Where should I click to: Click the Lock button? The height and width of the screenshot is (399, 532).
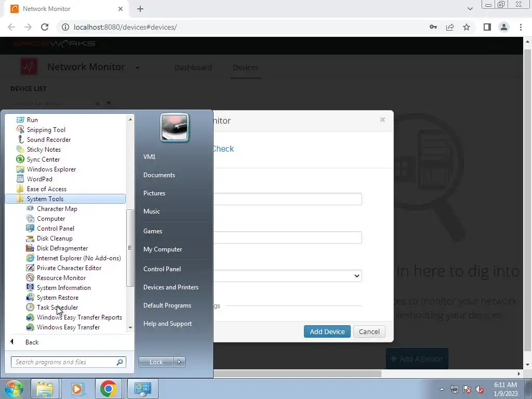coord(156,362)
